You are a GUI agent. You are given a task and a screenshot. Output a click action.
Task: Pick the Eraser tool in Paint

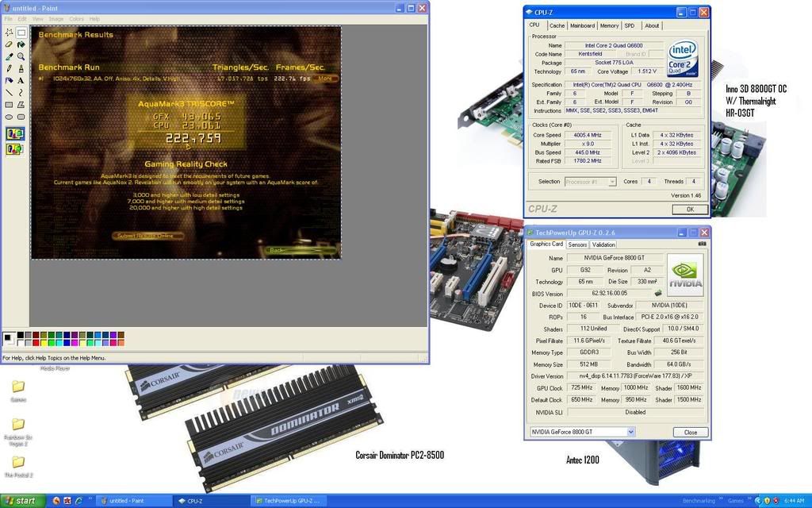pos(9,44)
